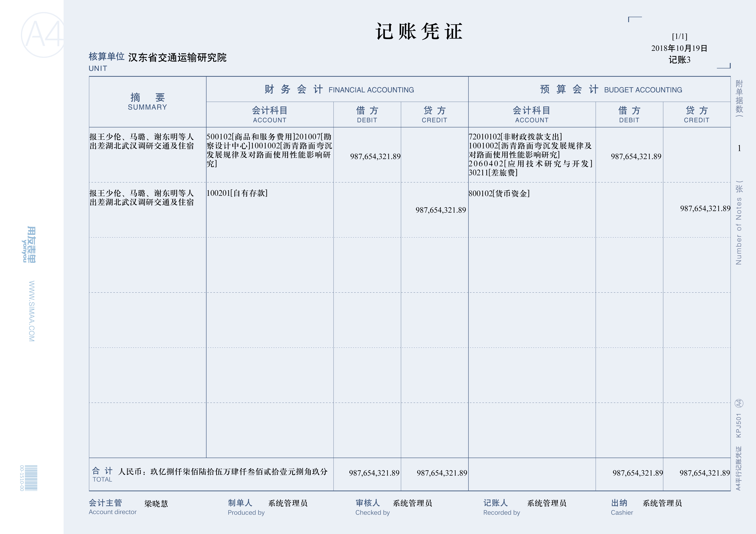Click the barcode labeled 00-1510-00
The width and height of the screenshot is (756, 534).
pyautogui.click(x=29, y=478)
